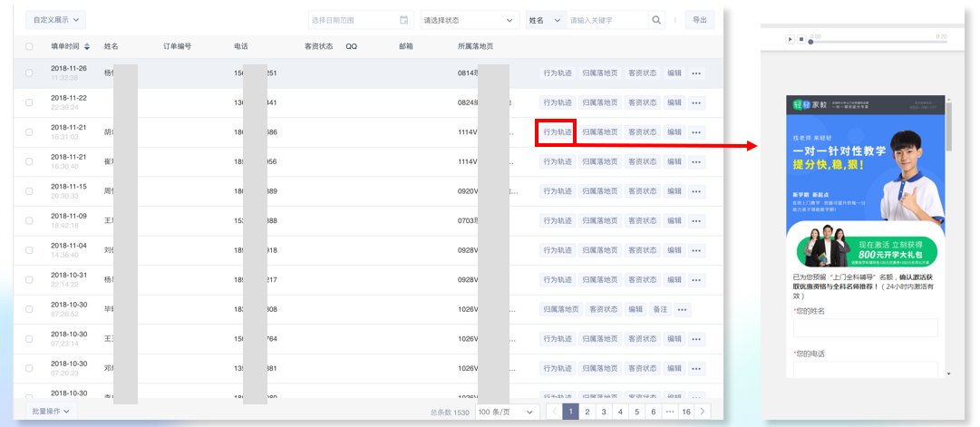Click the highlighted 行为轨迹 button
The height and width of the screenshot is (427, 980).
point(557,132)
